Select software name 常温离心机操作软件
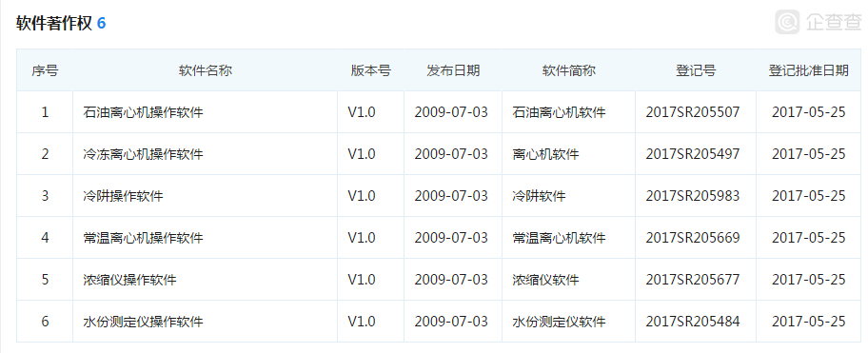This screenshot has height=353, width=868. [143, 238]
